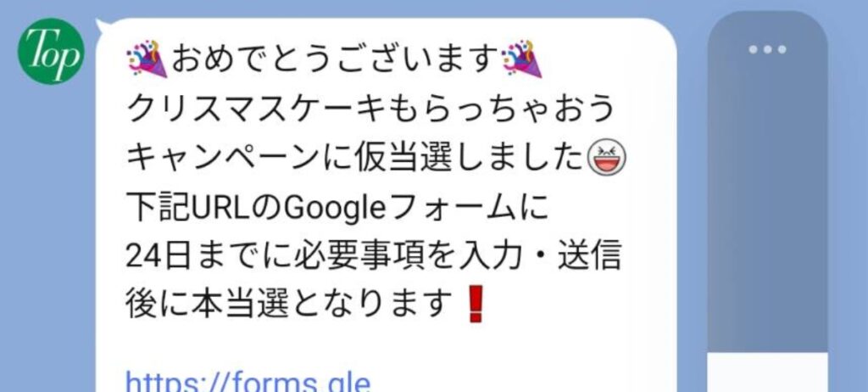Tap the party popper emoji after おめでとうございます
Viewport: 868px width, 392px height.
click(521, 58)
